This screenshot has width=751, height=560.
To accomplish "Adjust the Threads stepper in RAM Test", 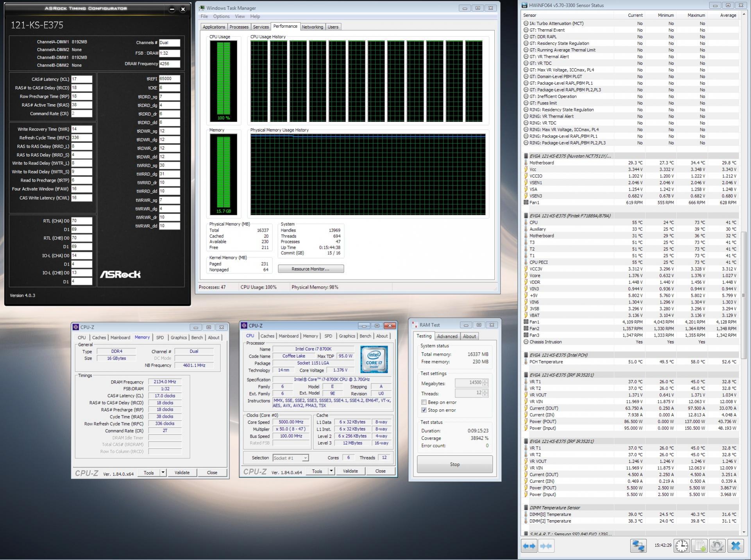I will click(x=485, y=393).
